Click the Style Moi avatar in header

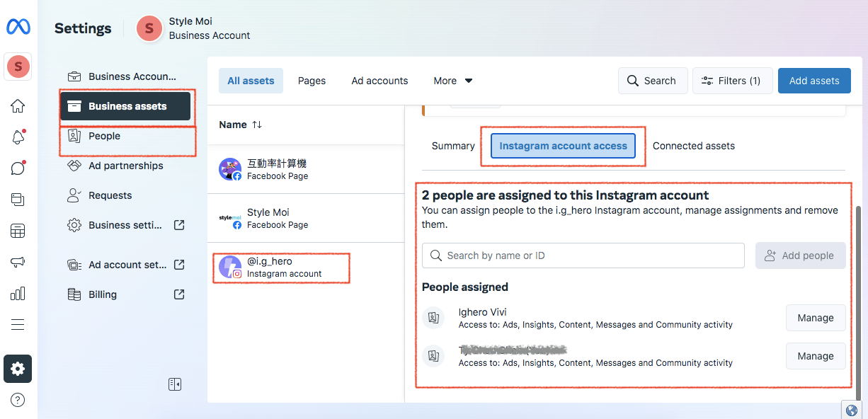[x=149, y=28]
